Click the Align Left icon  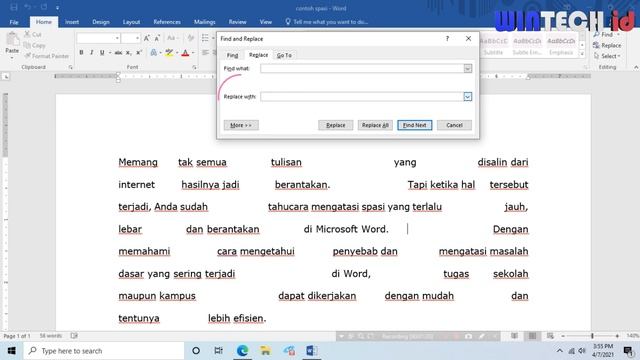click(x=205, y=53)
